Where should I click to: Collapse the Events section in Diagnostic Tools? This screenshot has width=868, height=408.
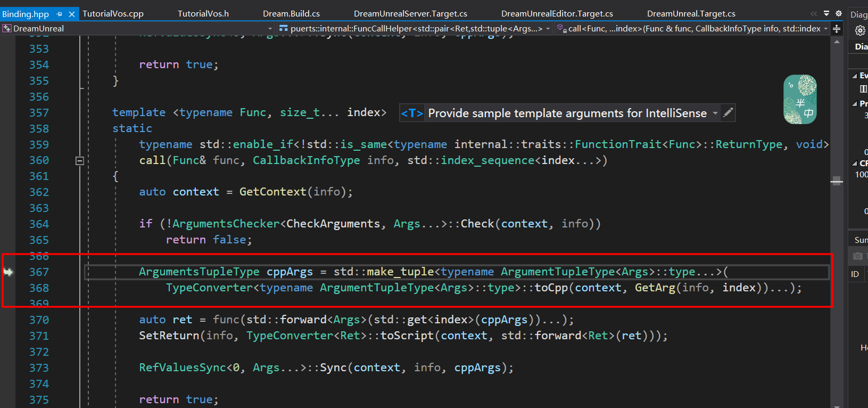pos(855,76)
